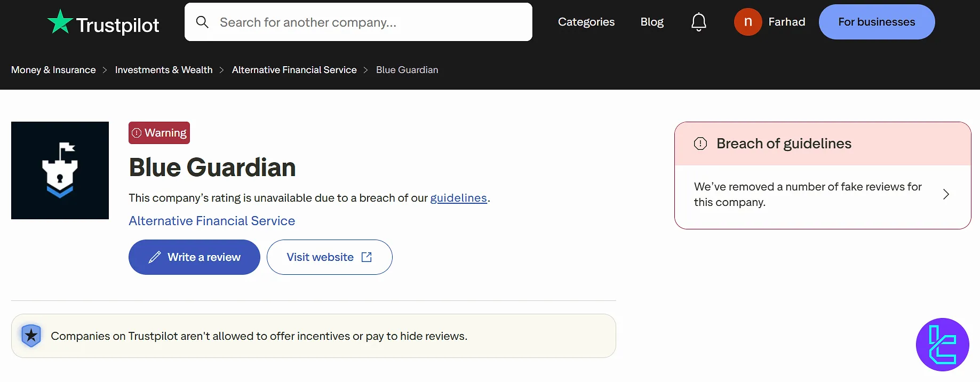This screenshot has height=382, width=980.
Task: Click the warning icon in Breach of guidelines
Action: (699, 143)
